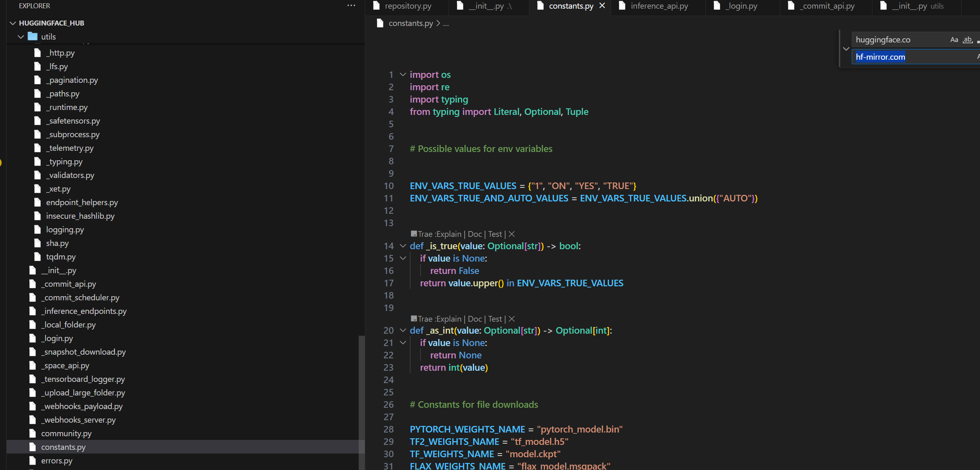Click constants.py in the breadcrumb

411,23
